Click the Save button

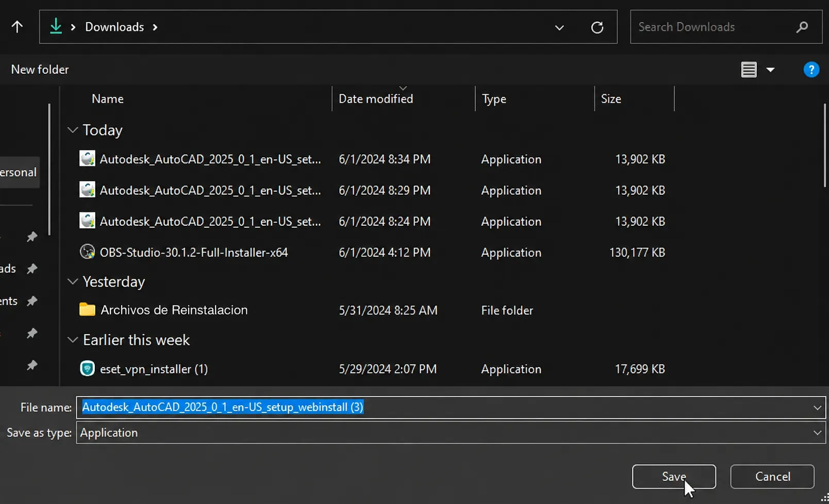[674, 477]
